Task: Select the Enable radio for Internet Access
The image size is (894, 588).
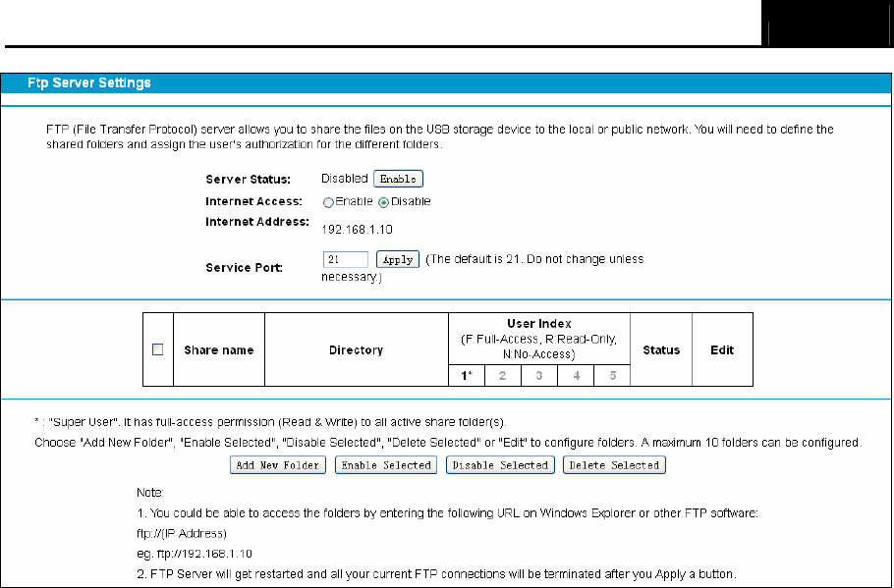Action: (x=328, y=202)
